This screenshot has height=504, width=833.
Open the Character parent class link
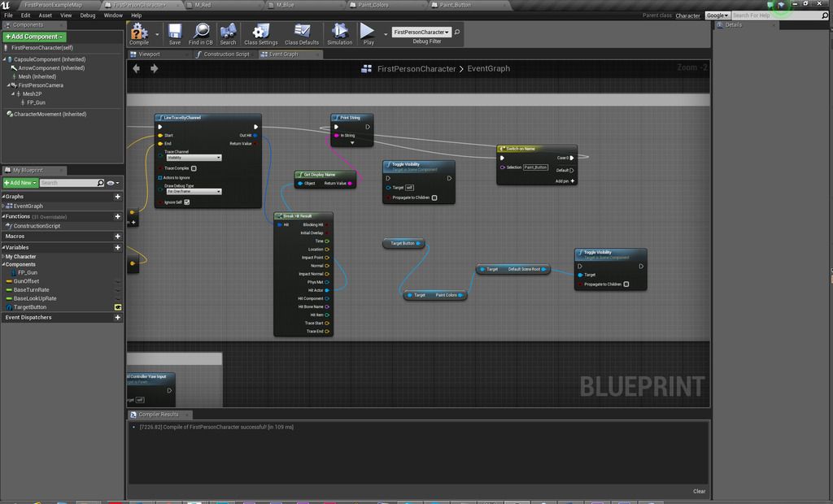coord(687,16)
